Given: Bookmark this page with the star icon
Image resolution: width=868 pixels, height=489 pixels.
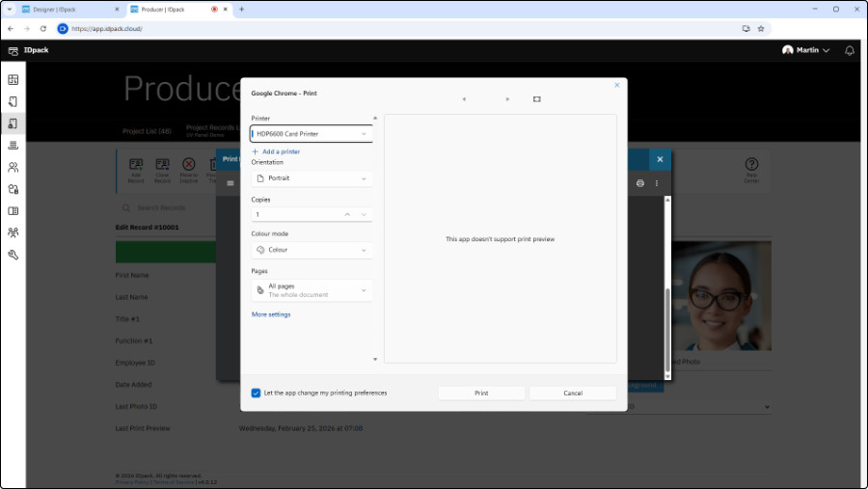Looking at the screenshot, I should 761,29.
